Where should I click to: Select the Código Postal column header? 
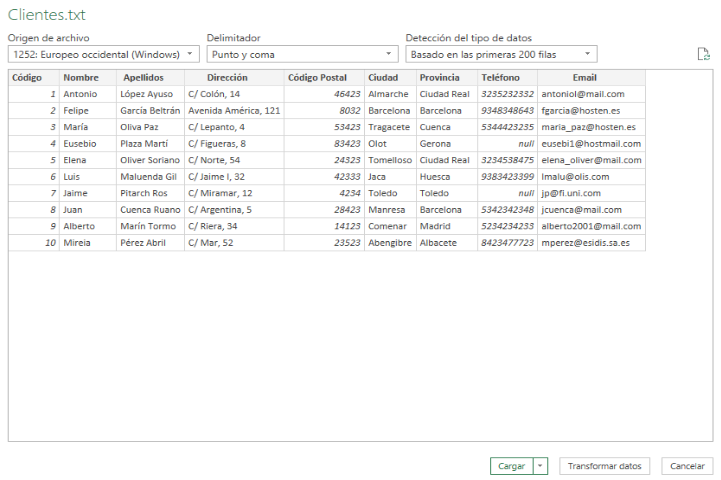(324, 78)
